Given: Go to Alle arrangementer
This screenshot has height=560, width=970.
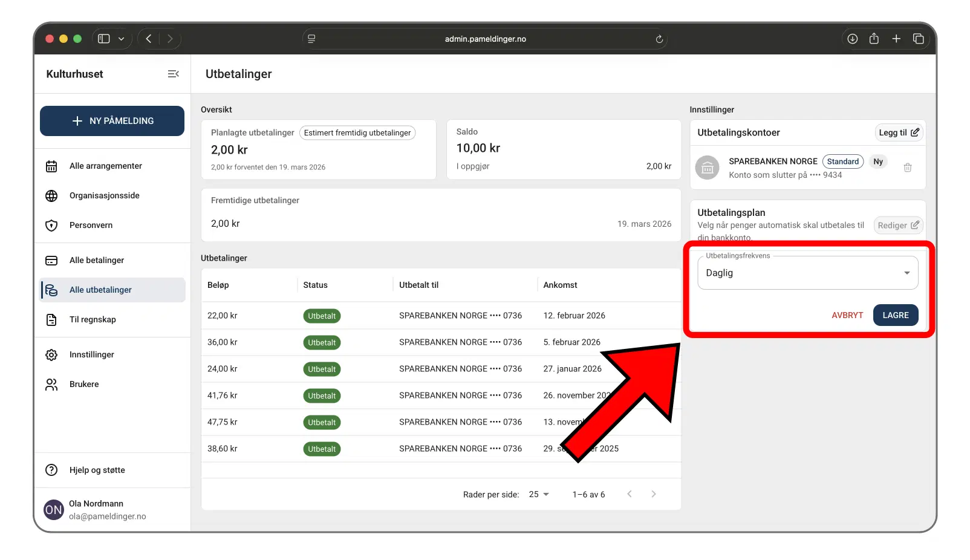Looking at the screenshot, I should (105, 166).
